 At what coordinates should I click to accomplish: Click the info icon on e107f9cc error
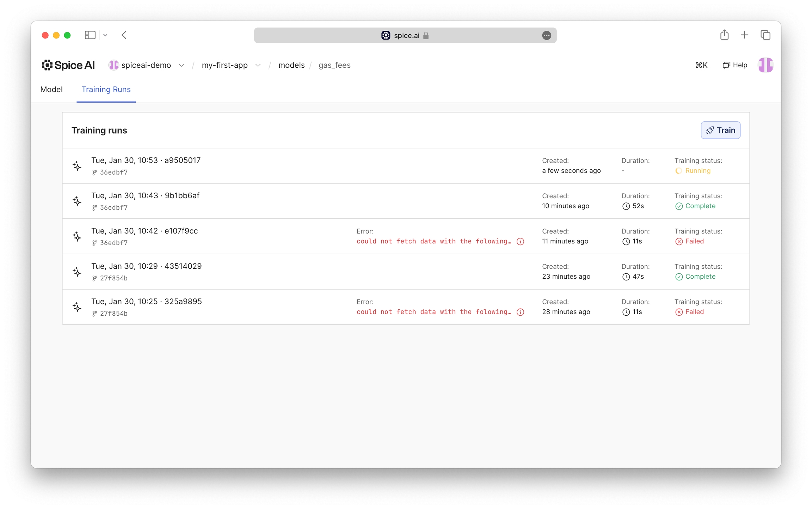pyautogui.click(x=520, y=241)
